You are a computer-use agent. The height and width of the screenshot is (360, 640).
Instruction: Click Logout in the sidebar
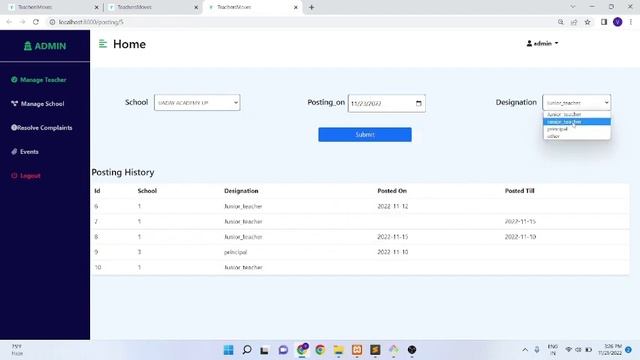pos(26,176)
